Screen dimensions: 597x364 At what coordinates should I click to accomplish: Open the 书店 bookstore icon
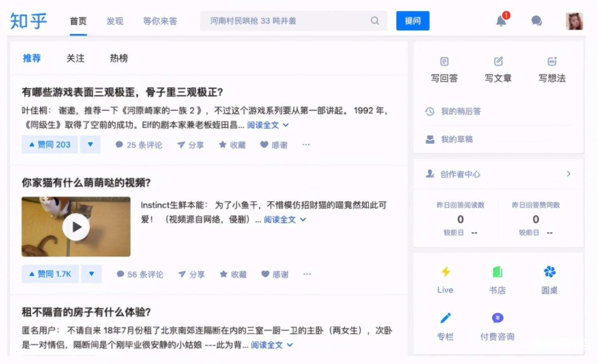pos(497,272)
